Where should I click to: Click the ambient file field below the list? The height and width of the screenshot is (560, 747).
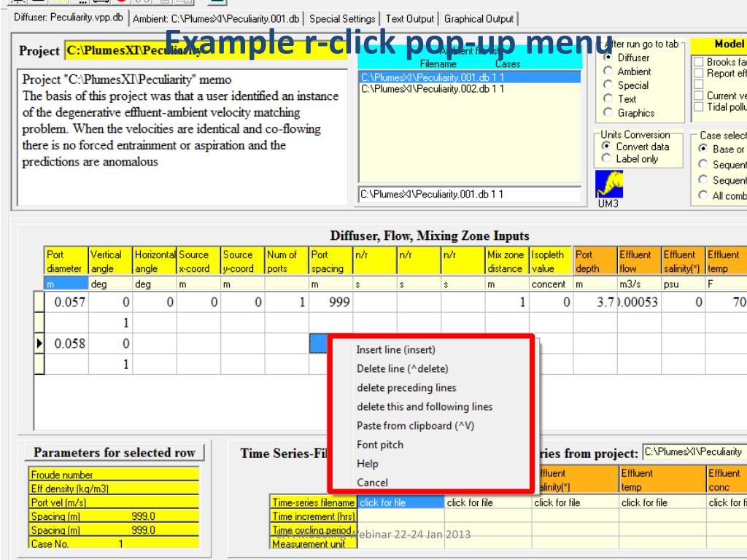tap(469, 194)
